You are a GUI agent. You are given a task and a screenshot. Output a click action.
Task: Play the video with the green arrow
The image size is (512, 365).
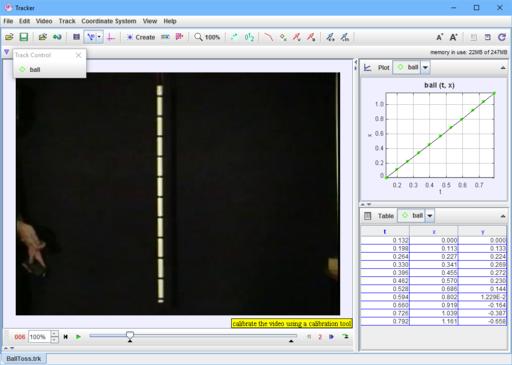[78, 337]
